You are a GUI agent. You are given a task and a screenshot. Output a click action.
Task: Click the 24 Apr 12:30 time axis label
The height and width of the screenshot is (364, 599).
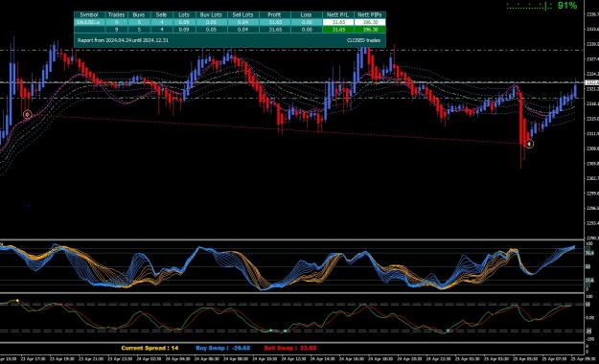[294, 359]
